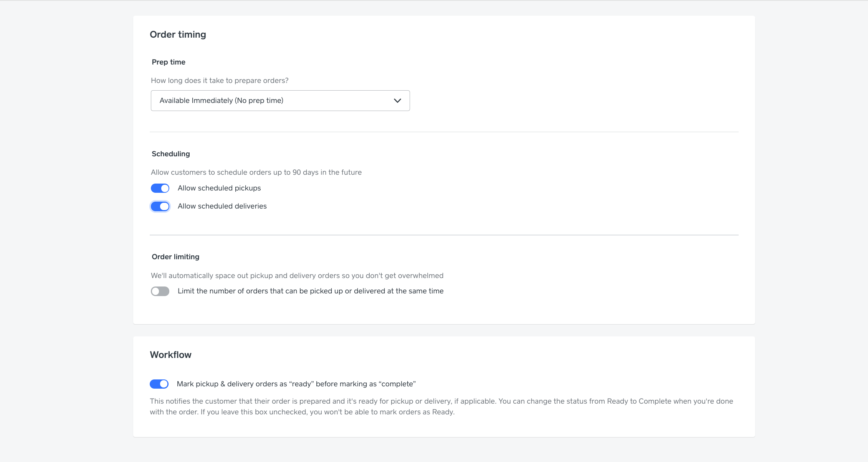Screen dimensions: 868x462
Task: Toggle off the ready-before-complete workflow switch
Action: pos(159,384)
